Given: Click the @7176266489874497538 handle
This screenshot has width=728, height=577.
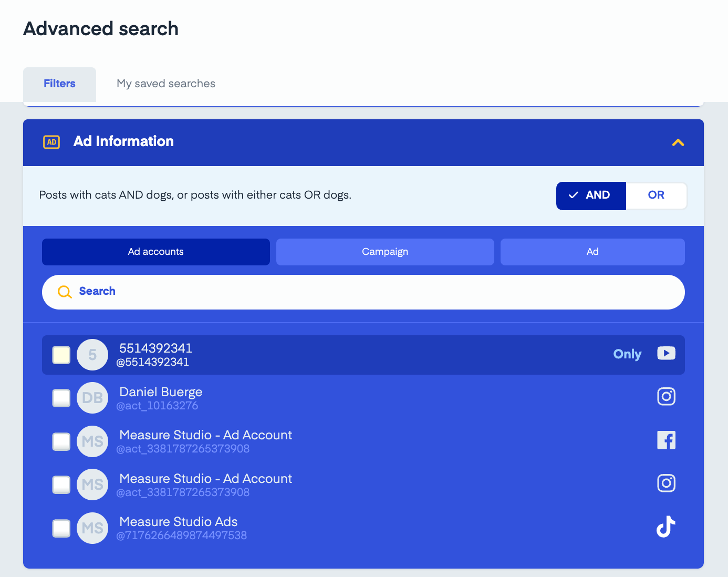Looking at the screenshot, I should (181, 535).
